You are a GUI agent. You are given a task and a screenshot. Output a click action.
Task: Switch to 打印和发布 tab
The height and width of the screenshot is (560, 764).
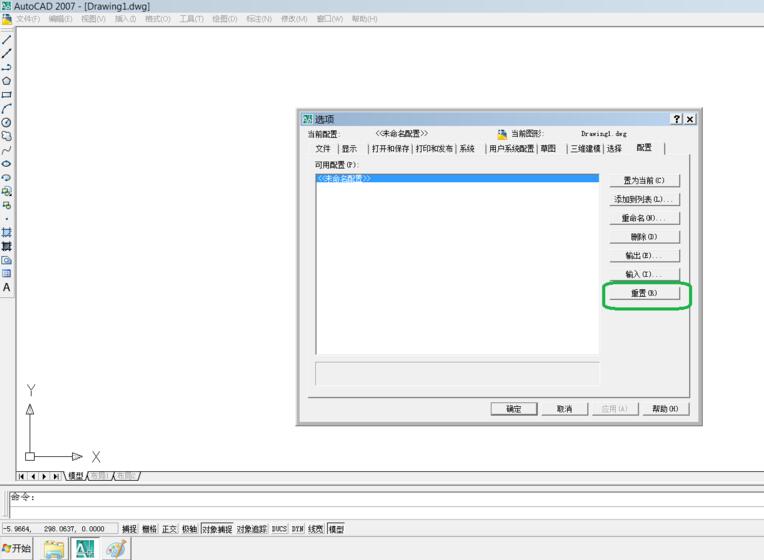434,149
